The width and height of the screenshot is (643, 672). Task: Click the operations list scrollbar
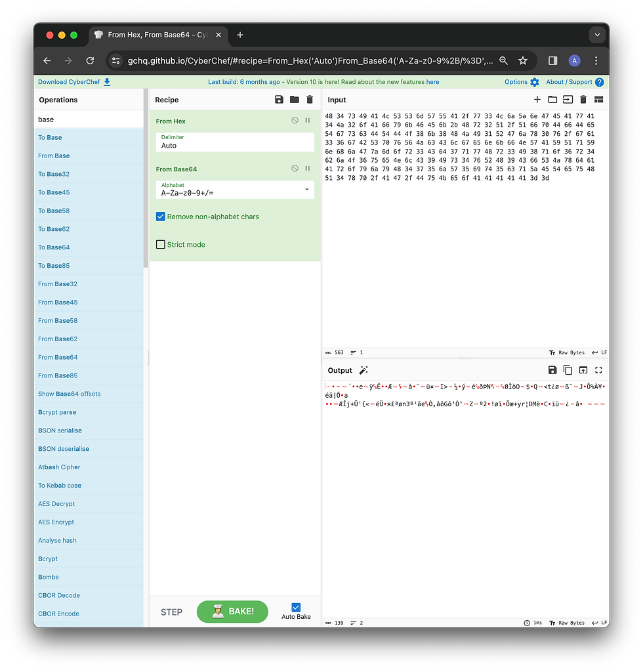pos(146,178)
